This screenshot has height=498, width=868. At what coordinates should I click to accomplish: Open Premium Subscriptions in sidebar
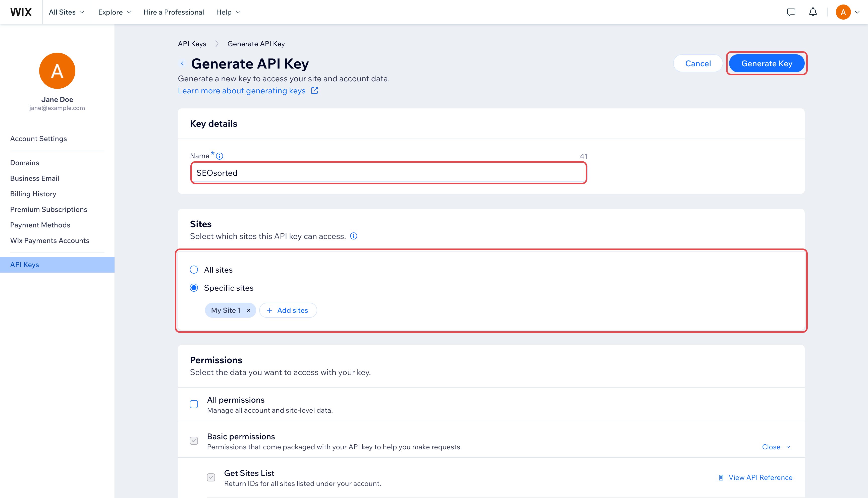pyautogui.click(x=48, y=209)
